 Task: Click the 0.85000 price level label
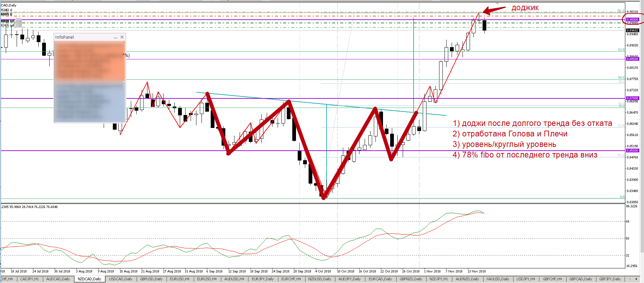pyautogui.click(x=632, y=151)
